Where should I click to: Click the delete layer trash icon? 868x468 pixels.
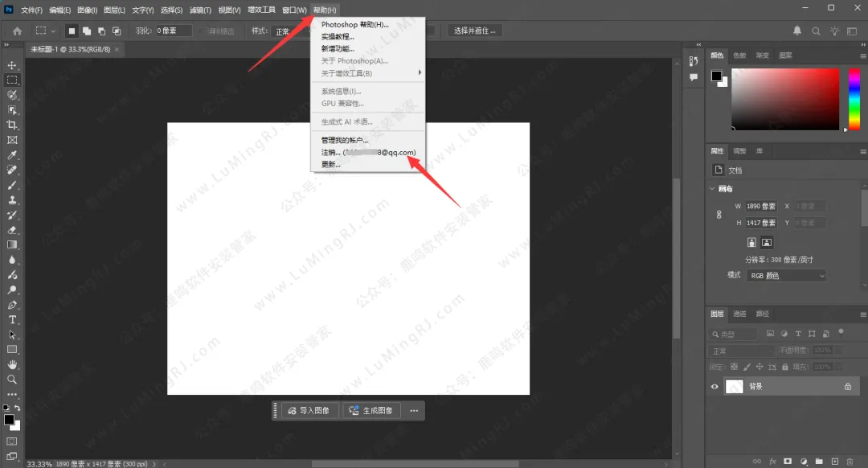tap(850, 462)
